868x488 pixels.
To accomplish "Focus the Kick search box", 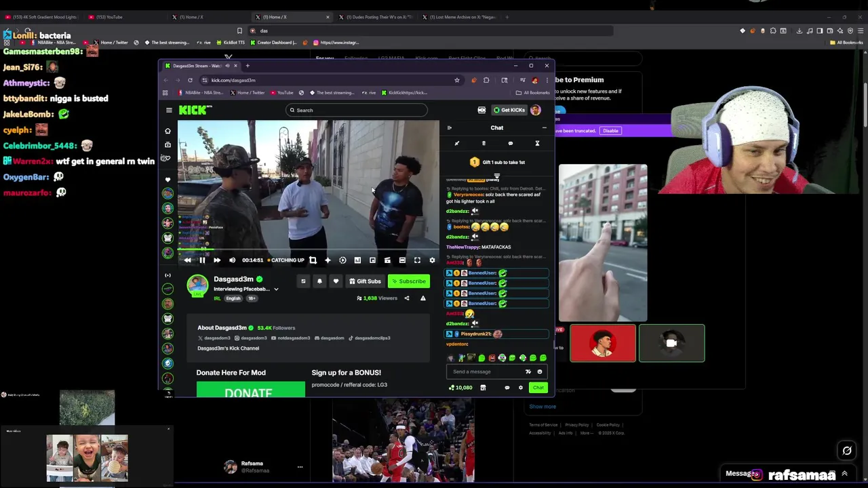I will pyautogui.click(x=357, y=110).
